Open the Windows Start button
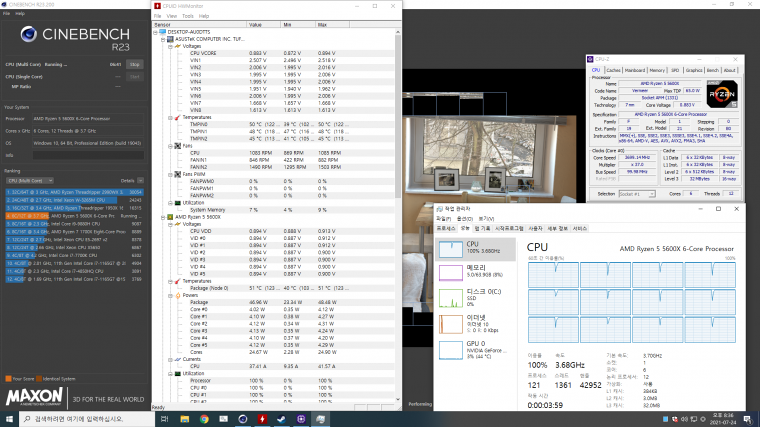Image resolution: width=760 pixels, height=427 pixels. click(x=9, y=419)
